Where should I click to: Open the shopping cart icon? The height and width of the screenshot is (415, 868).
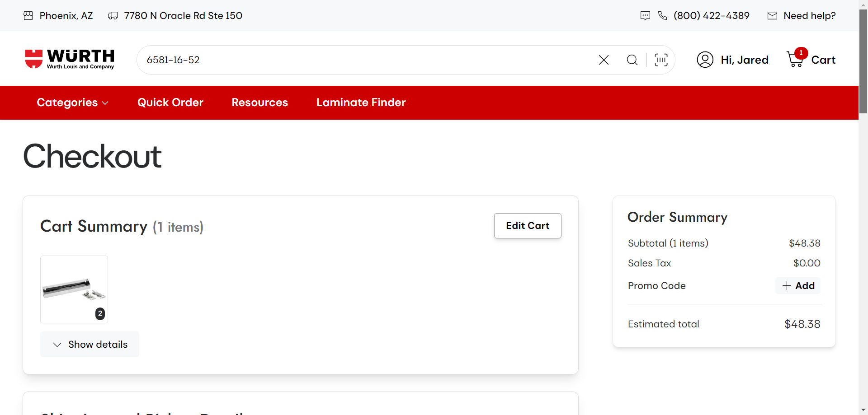click(796, 58)
